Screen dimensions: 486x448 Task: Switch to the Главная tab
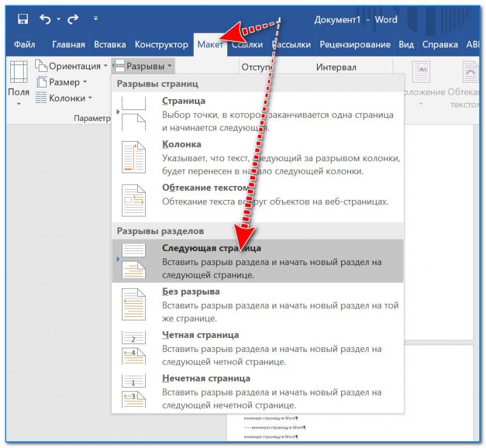[x=69, y=44]
